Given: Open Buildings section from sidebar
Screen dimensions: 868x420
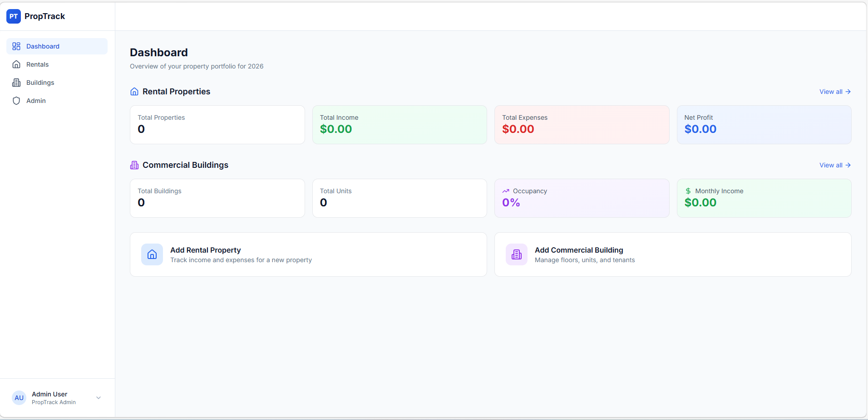Looking at the screenshot, I should click(x=57, y=83).
